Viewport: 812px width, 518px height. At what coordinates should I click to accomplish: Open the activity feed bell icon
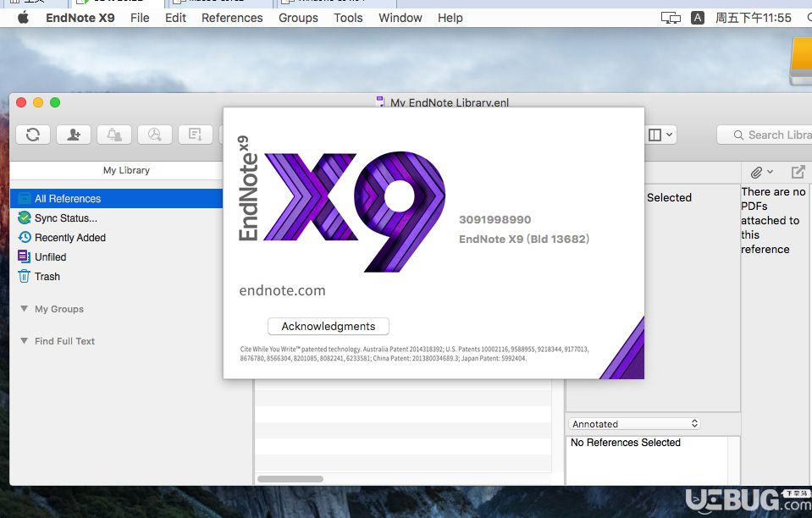point(114,135)
